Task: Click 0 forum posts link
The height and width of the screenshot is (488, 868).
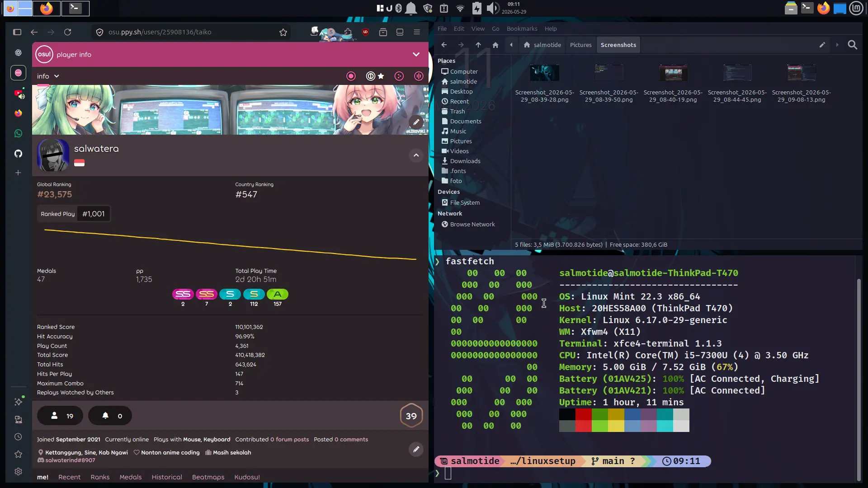Action: coord(289,440)
